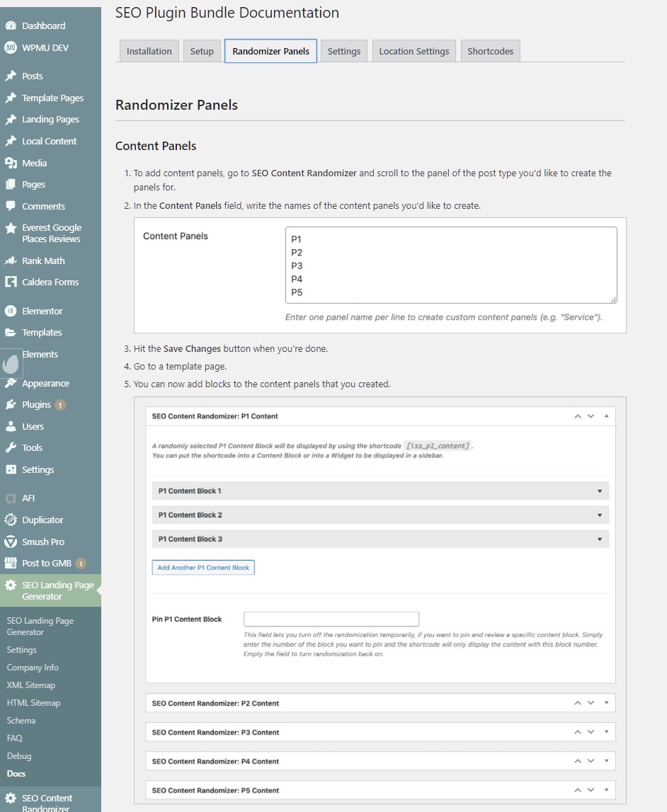Click the Everest Google Places Reviews star icon
Image resolution: width=667 pixels, height=812 pixels.
[11, 228]
